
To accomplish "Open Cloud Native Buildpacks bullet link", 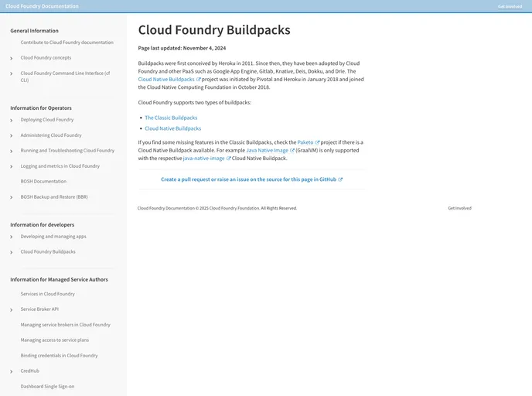I will 173,128.
